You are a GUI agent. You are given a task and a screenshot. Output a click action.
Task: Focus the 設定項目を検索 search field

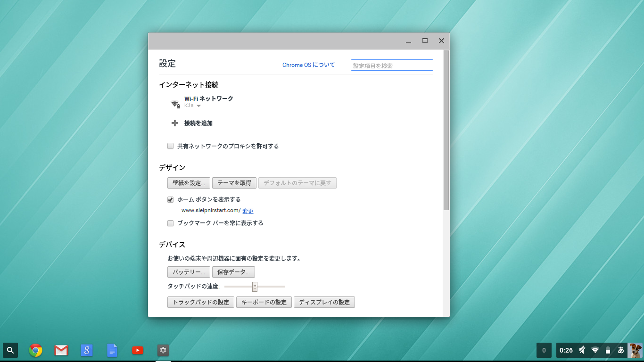[x=392, y=66]
